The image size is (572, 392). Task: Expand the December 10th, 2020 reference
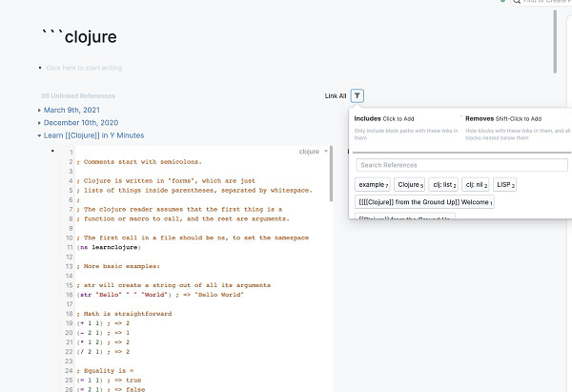coord(39,123)
